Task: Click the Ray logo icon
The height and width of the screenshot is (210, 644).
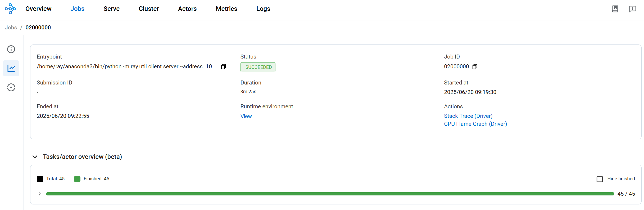Action: (x=10, y=9)
